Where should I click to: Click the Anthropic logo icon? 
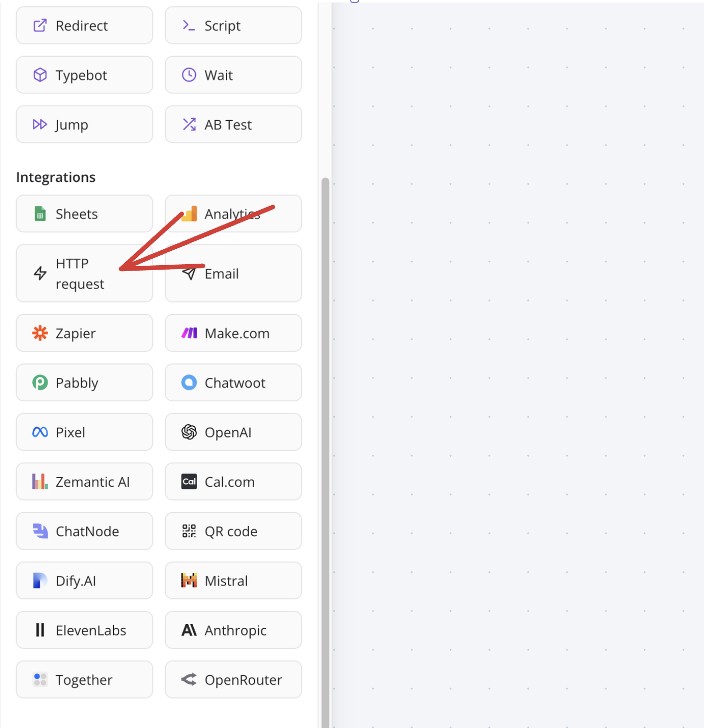click(x=189, y=630)
